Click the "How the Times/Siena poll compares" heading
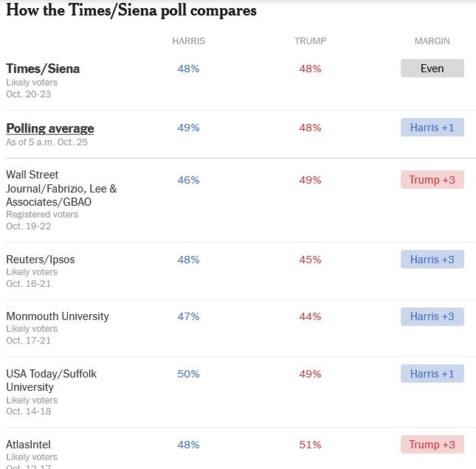The width and height of the screenshot is (476, 469). (131, 10)
